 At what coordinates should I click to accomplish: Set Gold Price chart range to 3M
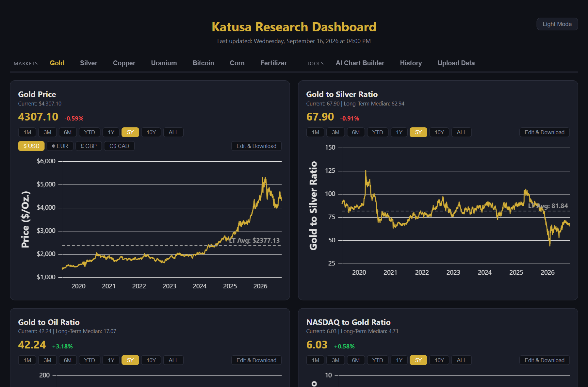48,132
